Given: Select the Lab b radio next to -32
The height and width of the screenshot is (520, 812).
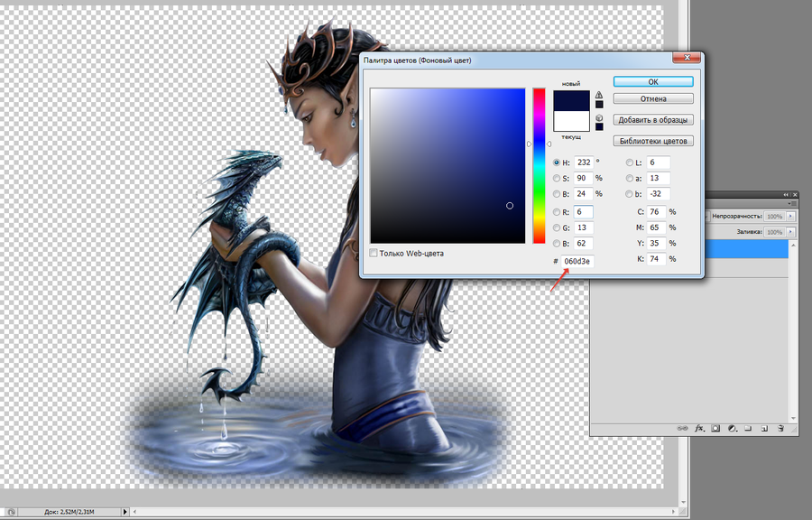Looking at the screenshot, I should [x=629, y=194].
